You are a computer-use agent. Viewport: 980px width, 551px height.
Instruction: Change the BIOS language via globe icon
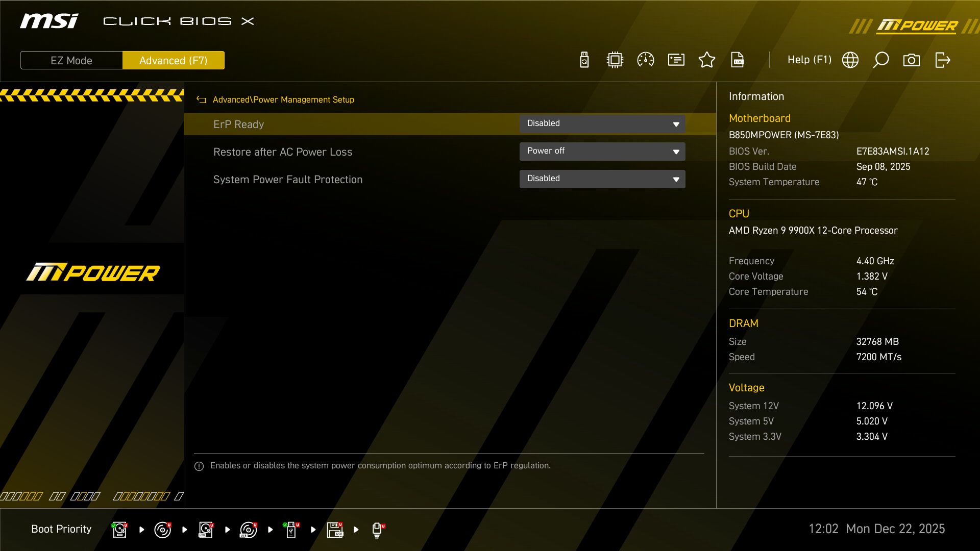[850, 60]
